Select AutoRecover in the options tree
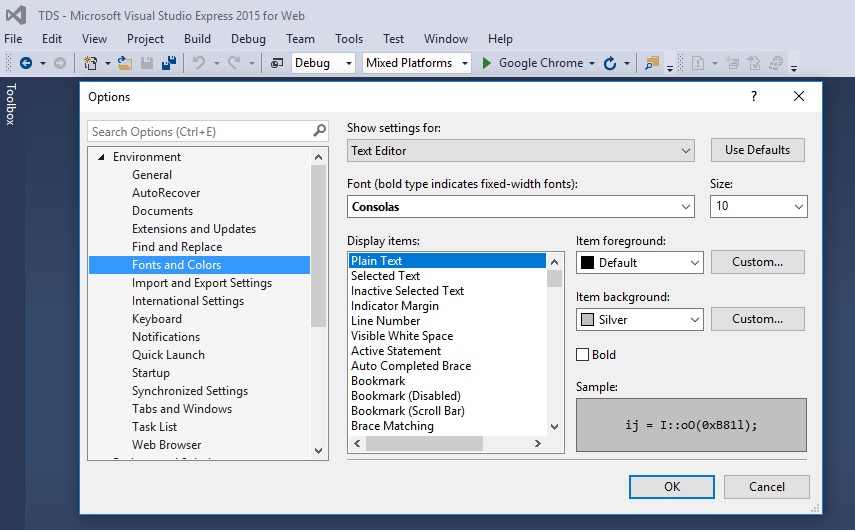Image resolution: width=855 pixels, height=530 pixels. click(166, 193)
